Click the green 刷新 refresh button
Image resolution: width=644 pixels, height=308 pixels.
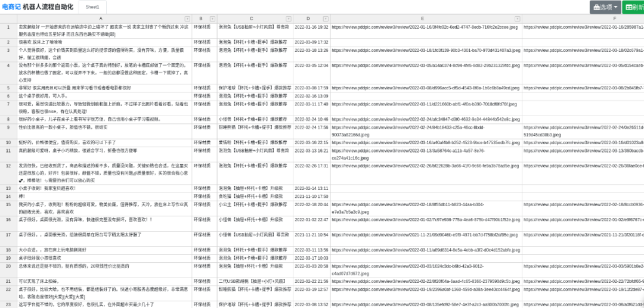pos(634,7)
